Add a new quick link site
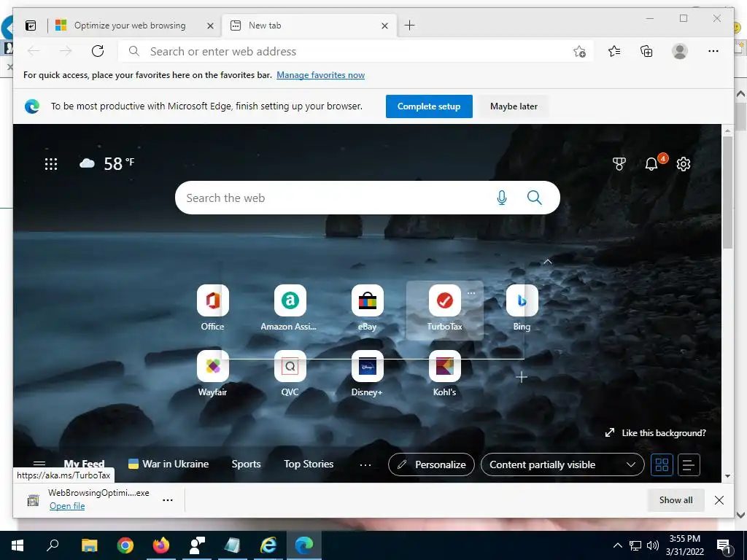This screenshot has height=560, width=747. click(522, 377)
